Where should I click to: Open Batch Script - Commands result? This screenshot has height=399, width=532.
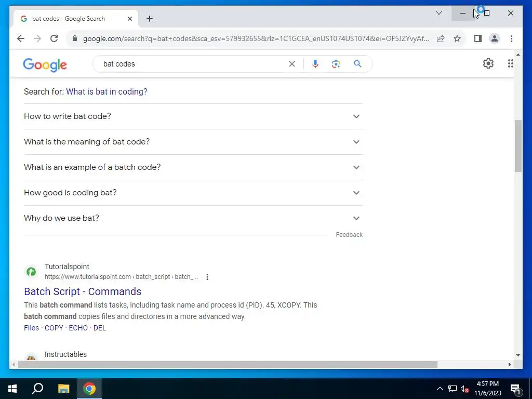(83, 291)
